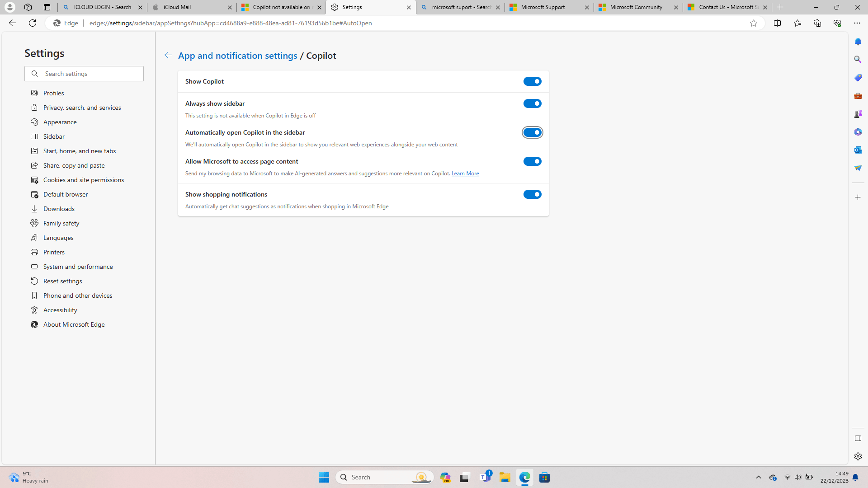Open sidebar notifications bell
Screen dimensions: 868x488
[x=858, y=42]
